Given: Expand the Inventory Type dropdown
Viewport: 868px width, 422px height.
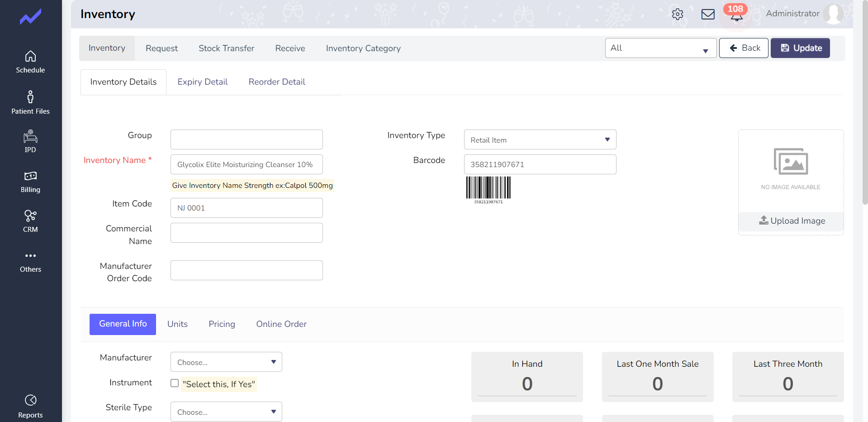Looking at the screenshot, I should (540, 139).
